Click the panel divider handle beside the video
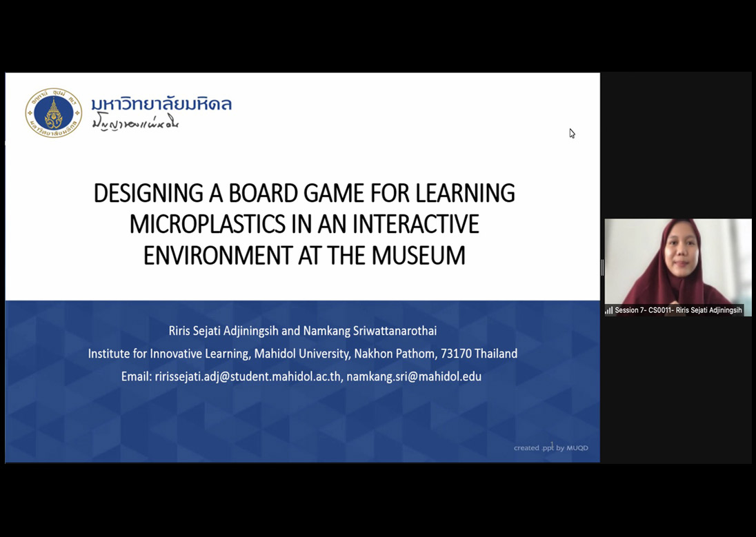Viewport: 756px width, 537px height. [602, 267]
